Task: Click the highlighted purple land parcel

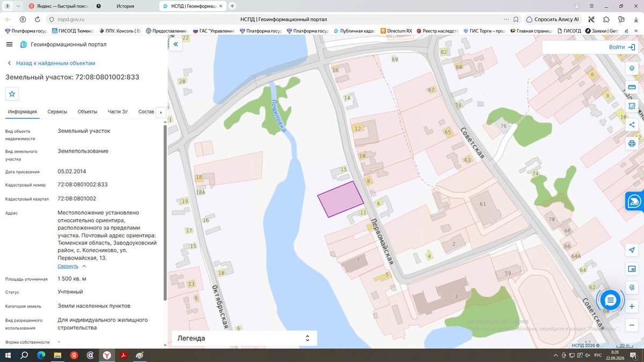Action: [x=340, y=199]
